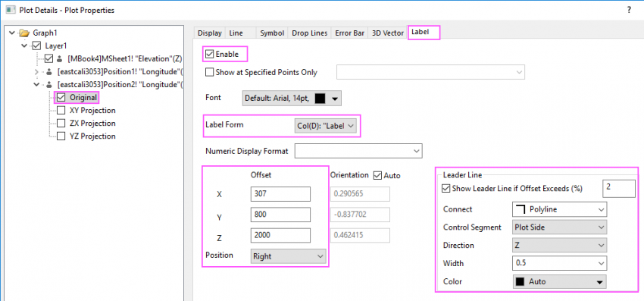Viewport: 644px width, 301px height.
Task: Open the Position dropdown set to Right
Action: tap(289, 256)
